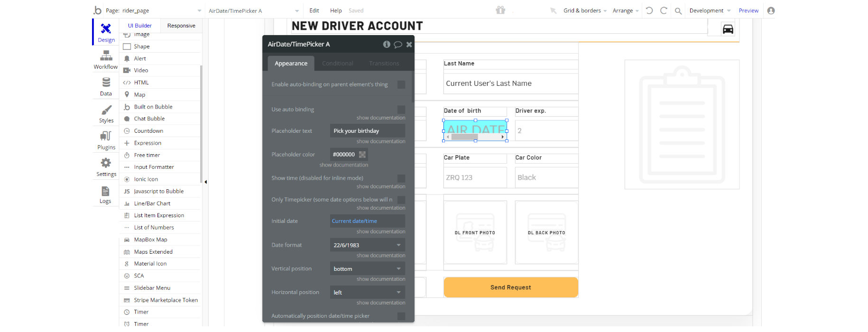Open the search magnifier icon
The image size is (868, 332).
pyautogui.click(x=678, y=11)
